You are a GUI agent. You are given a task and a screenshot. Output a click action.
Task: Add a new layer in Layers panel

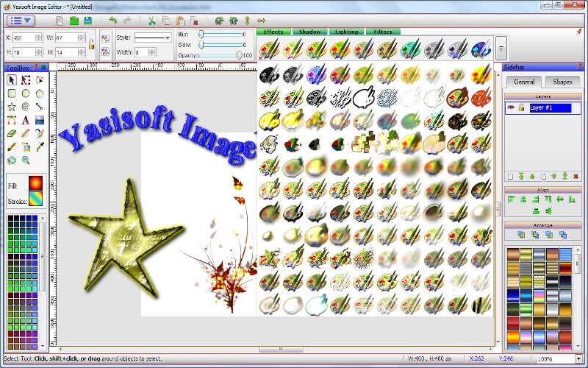(510, 176)
